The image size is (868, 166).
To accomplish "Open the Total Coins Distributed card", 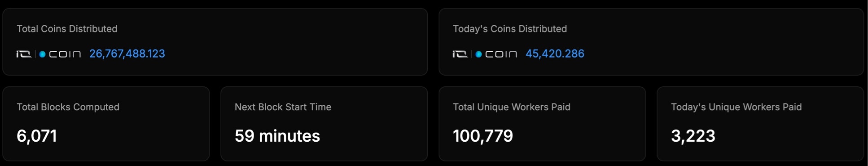I will coord(215,42).
